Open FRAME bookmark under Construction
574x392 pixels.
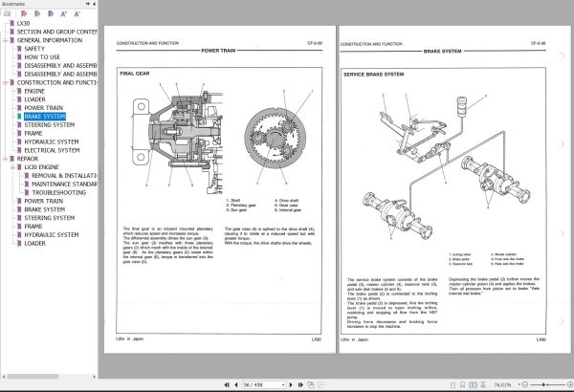point(33,133)
